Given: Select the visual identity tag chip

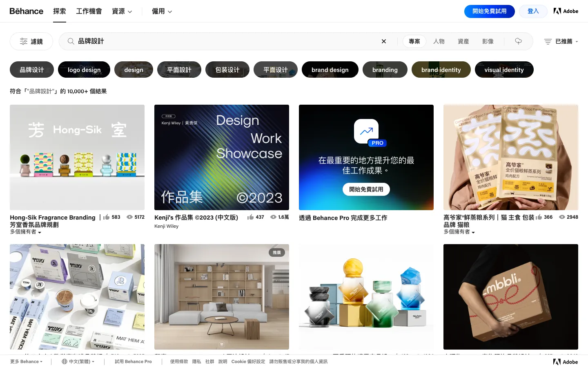Looking at the screenshot, I should pos(504,70).
